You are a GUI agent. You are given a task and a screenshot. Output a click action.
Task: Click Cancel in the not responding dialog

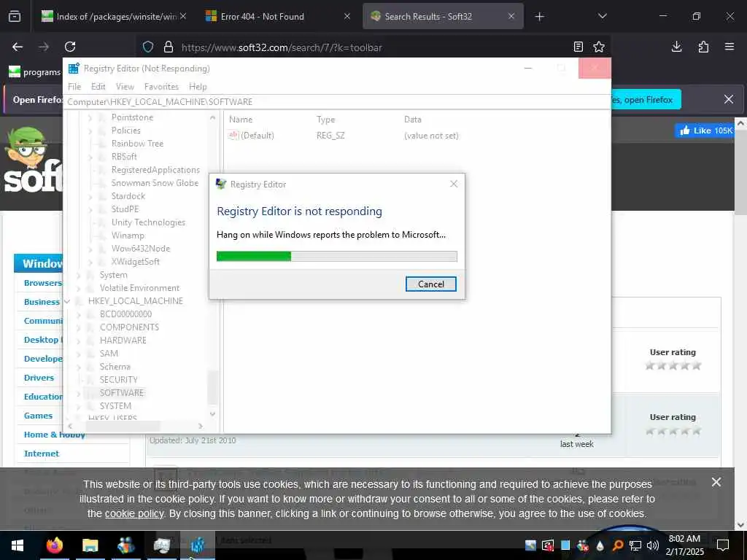(430, 284)
